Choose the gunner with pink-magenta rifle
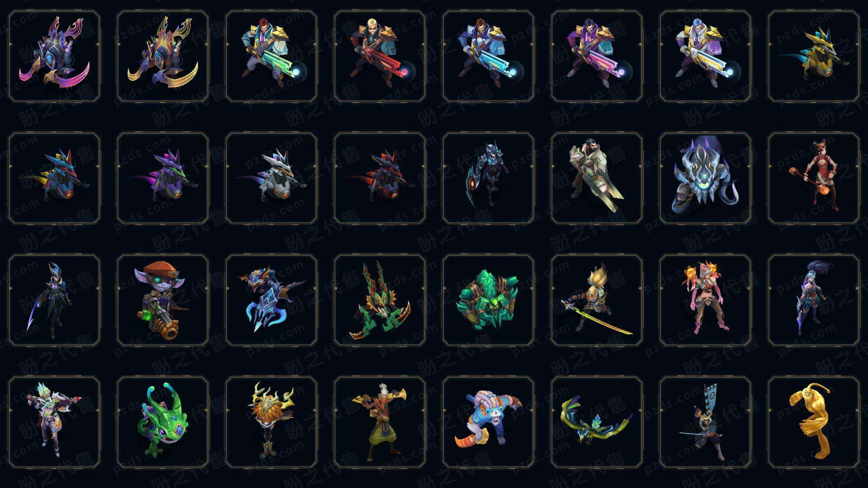 597,56
